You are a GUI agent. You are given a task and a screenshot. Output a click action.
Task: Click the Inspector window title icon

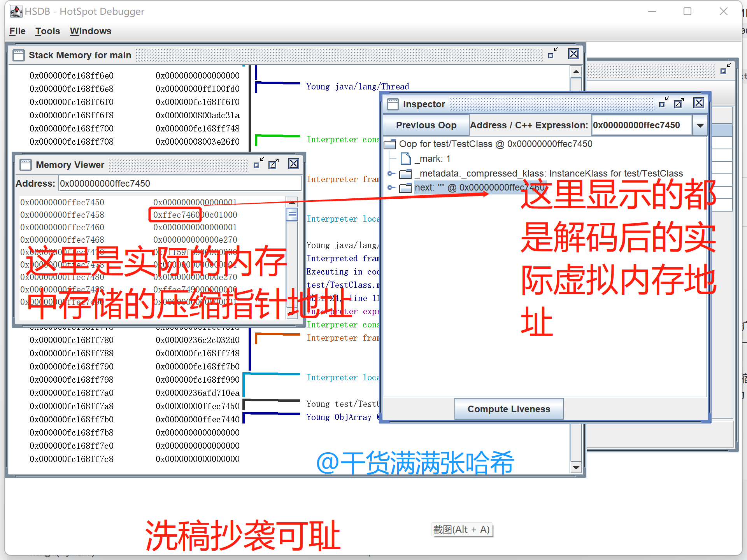click(393, 104)
